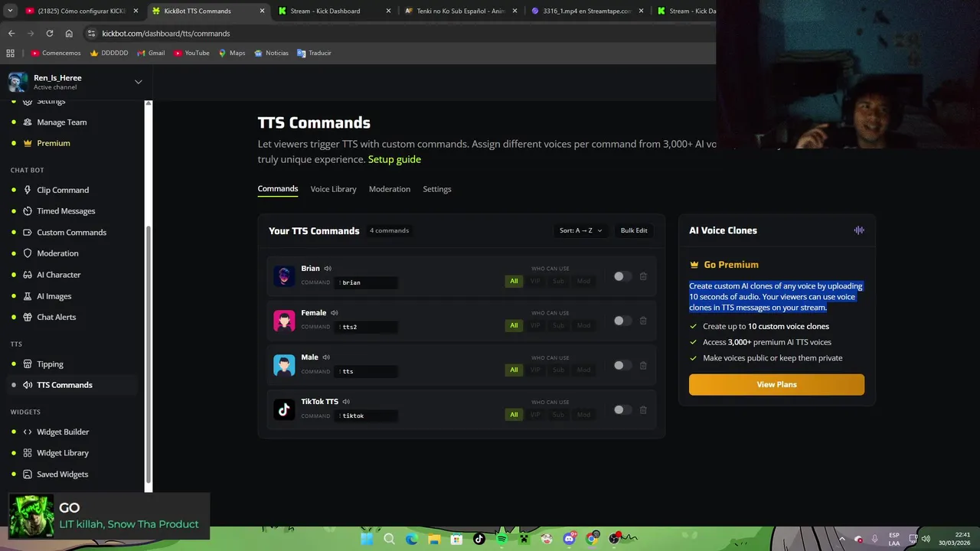Enable the Female TTS command toggle
Screen dimensions: 980x551
[x=622, y=321]
